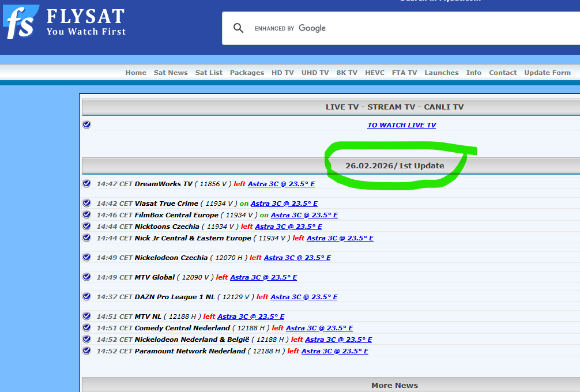Viewport: 580px width, 392px height.
Task: Click the FilmBox Central Europe channel name
Action: [x=176, y=215]
